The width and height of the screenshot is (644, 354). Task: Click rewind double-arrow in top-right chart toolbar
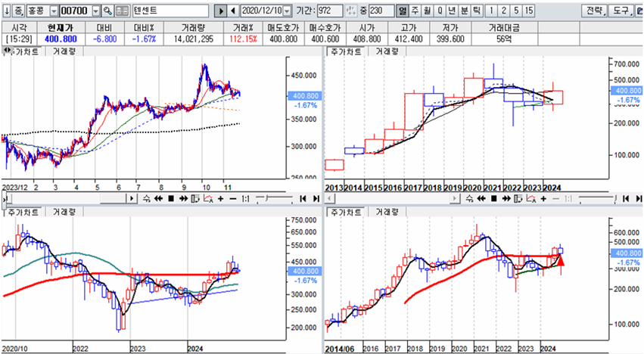pyautogui.click(x=481, y=199)
